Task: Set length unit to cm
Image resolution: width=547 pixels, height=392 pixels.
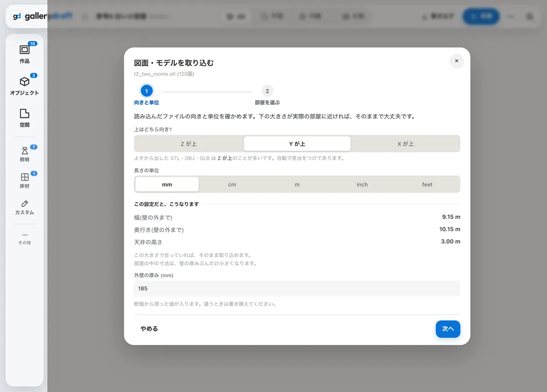Action: point(232,184)
